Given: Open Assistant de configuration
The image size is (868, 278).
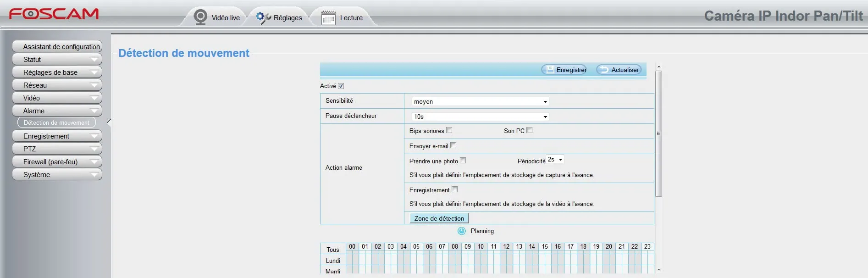Looking at the screenshot, I should click(57, 47).
